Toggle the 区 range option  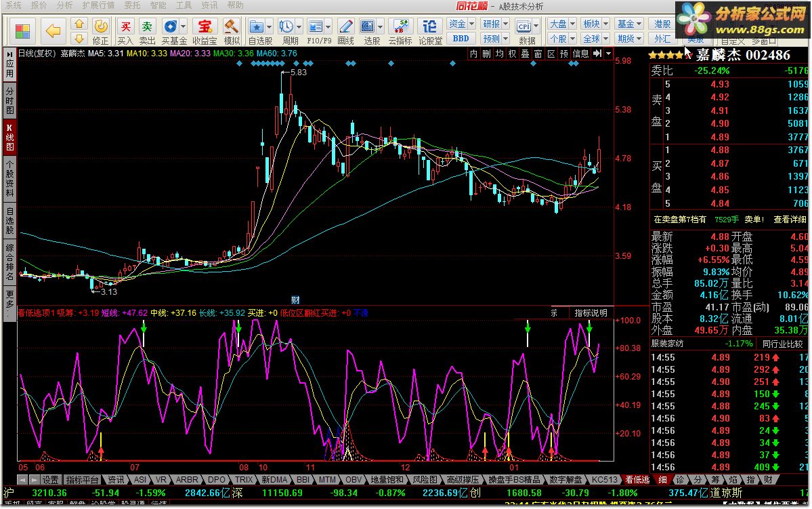pyautogui.click(x=551, y=54)
